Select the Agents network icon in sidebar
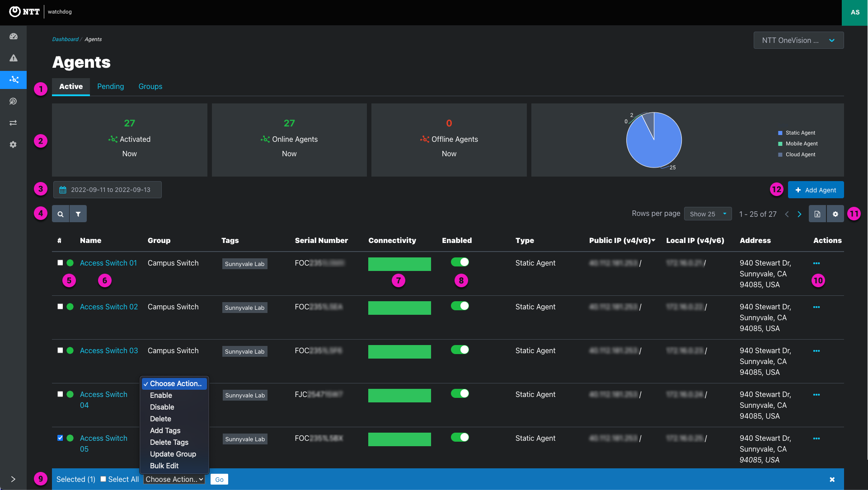Viewport: 868px width, 490px height. (14, 79)
